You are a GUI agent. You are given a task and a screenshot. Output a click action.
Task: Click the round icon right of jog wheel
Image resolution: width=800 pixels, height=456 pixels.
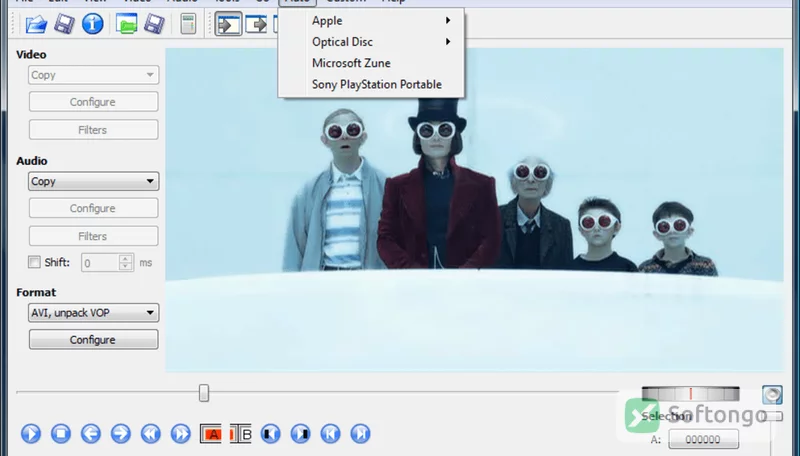click(x=772, y=395)
